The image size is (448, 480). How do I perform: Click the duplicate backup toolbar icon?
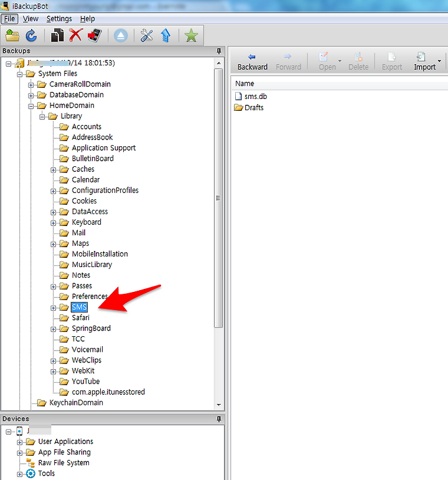pos(57,35)
